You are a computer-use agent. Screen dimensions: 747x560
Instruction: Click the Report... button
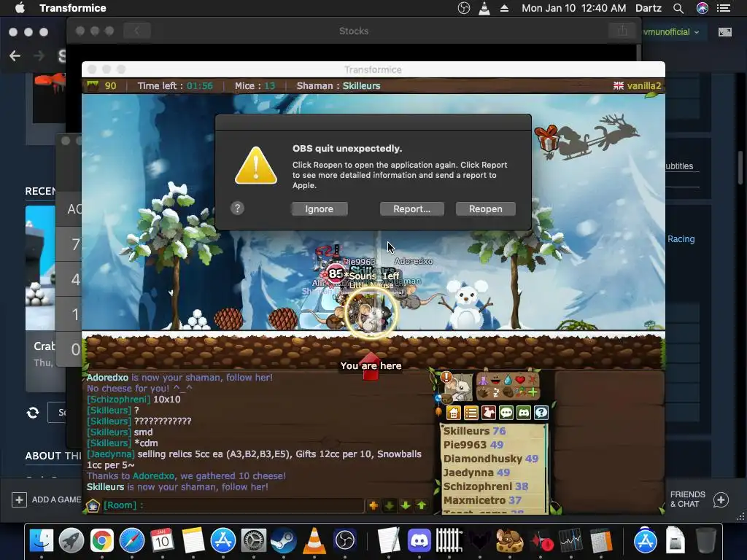pos(411,209)
